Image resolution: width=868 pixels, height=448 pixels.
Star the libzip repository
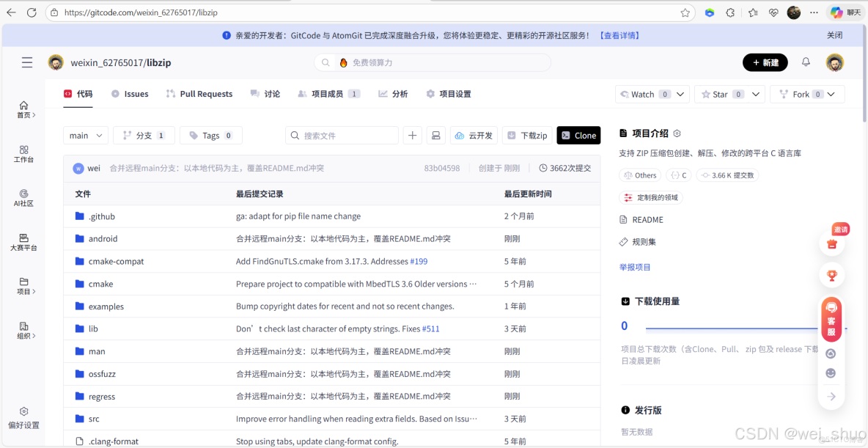pyautogui.click(x=719, y=94)
